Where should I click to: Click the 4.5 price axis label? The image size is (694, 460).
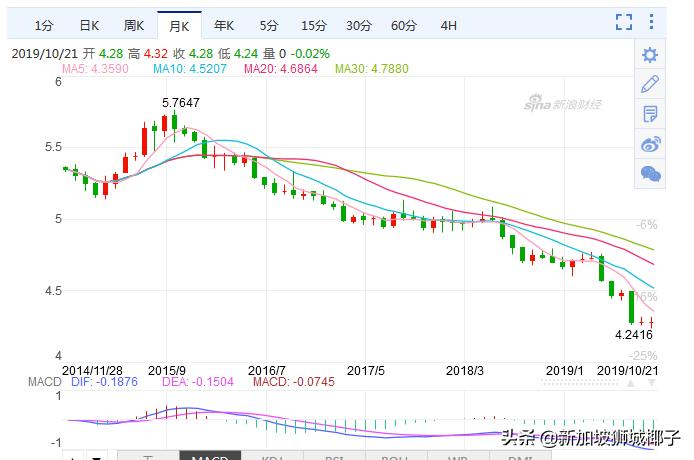point(54,291)
